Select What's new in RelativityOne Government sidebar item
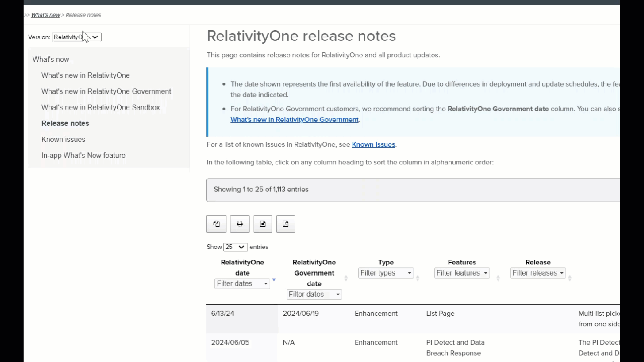The image size is (644, 362). (x=106, y=92)
